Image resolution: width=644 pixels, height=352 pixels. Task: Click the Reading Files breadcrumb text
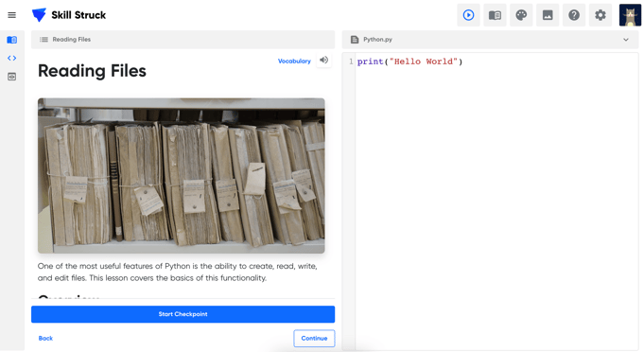point(72,40)
